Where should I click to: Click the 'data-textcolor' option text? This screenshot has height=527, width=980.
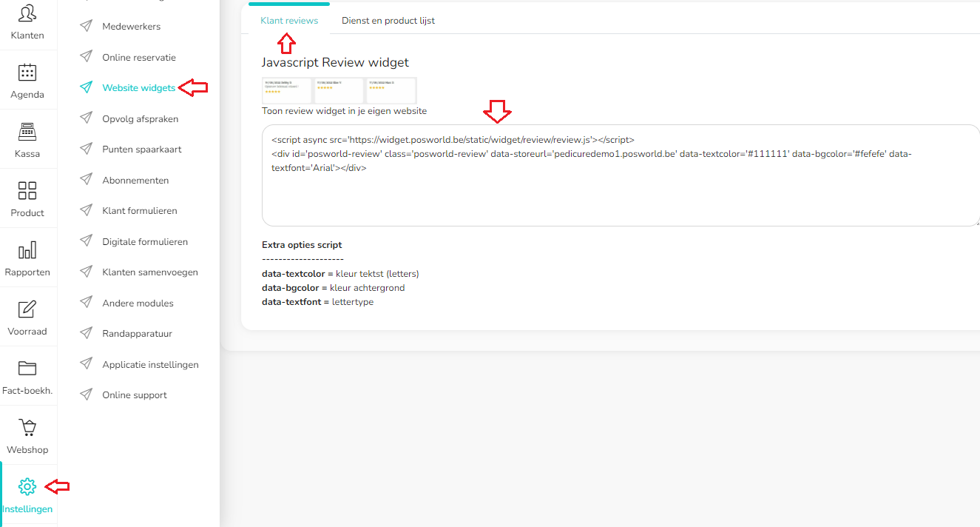tap(340, 274)
